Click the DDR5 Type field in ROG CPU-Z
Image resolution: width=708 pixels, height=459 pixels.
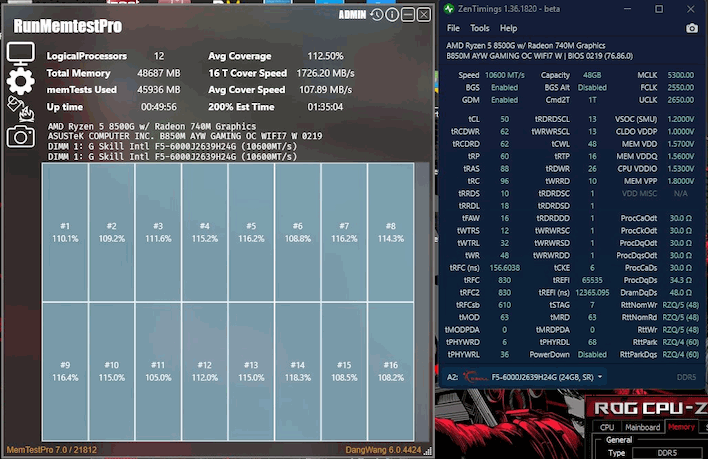tap(667, 453)
